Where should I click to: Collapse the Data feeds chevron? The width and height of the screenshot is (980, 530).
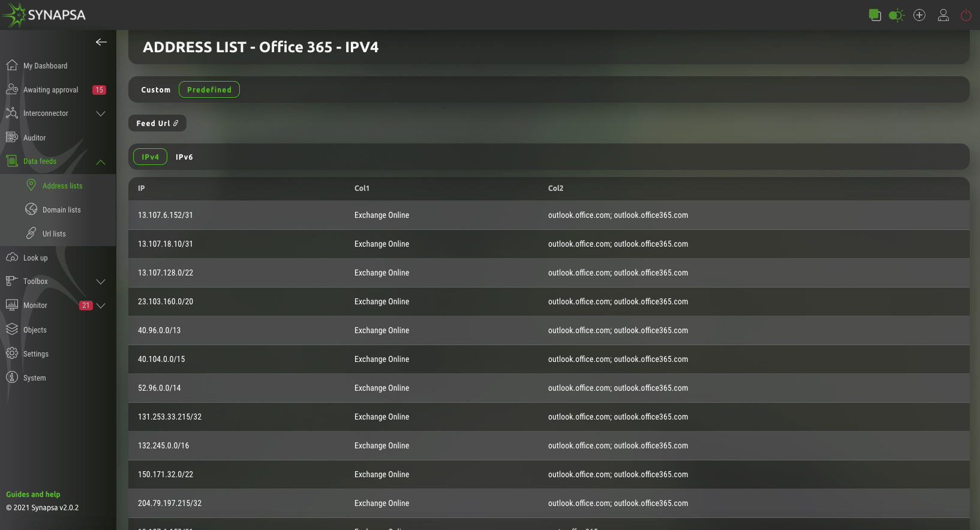[101, 162]
